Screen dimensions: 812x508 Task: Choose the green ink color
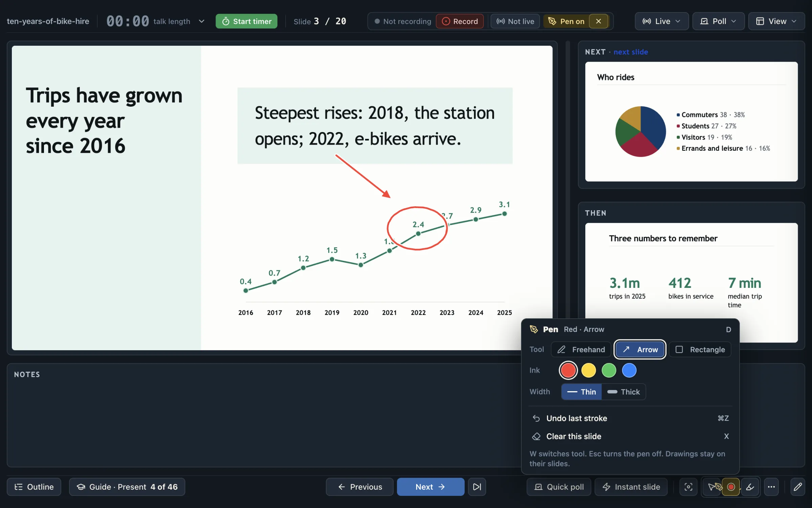(609, 370)
